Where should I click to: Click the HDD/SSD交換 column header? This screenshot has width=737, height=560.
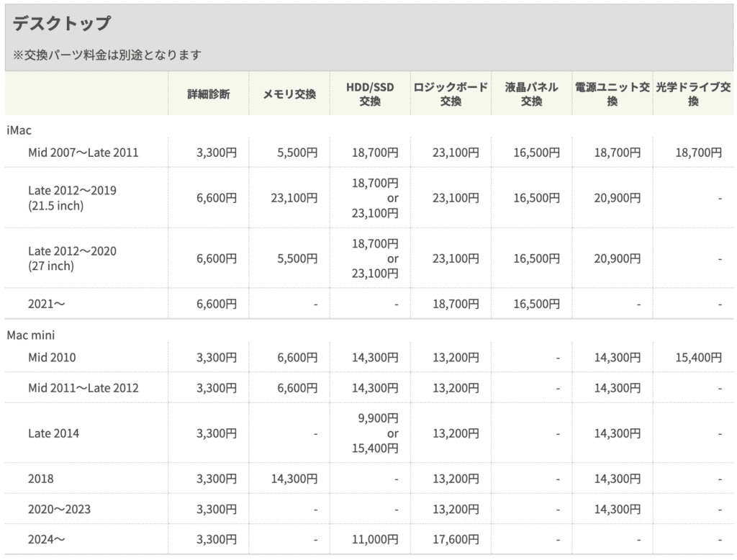click(x=370, y=94)
